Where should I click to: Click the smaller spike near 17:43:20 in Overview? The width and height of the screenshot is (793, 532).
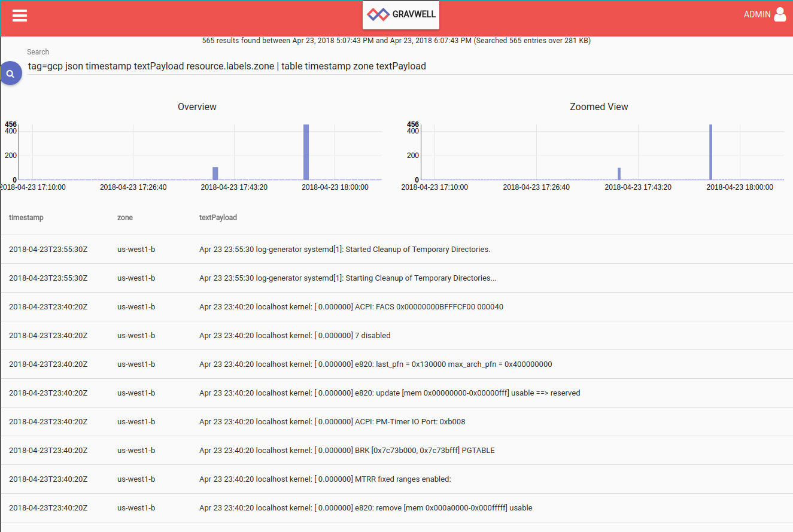[x=215, y=174]
